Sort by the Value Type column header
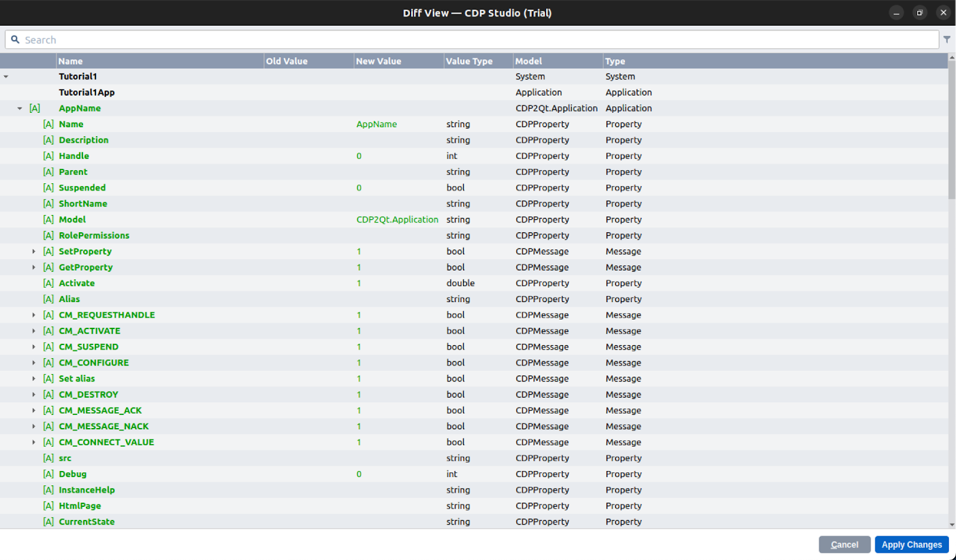This screenshot has height=560, width=956. coord(479,61)
